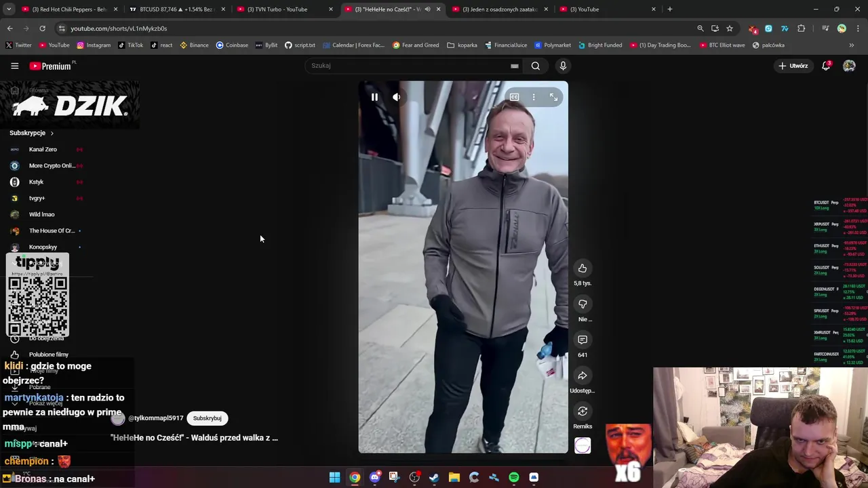Open Discord from the taskbar
Viewport: 868px width, 488px height.
(374, 478)
